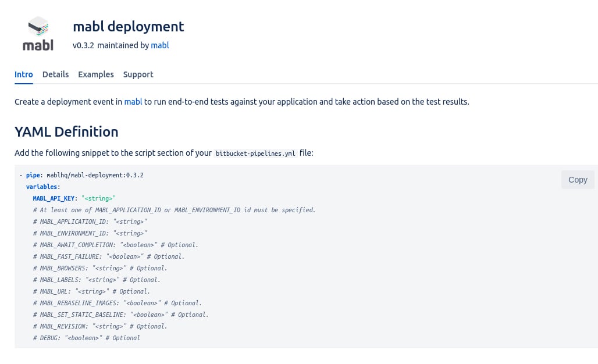Click the MABL_BROWSERS comment line
The height and width of the screenshot is (364, 598).
click(x=100, y=268)
